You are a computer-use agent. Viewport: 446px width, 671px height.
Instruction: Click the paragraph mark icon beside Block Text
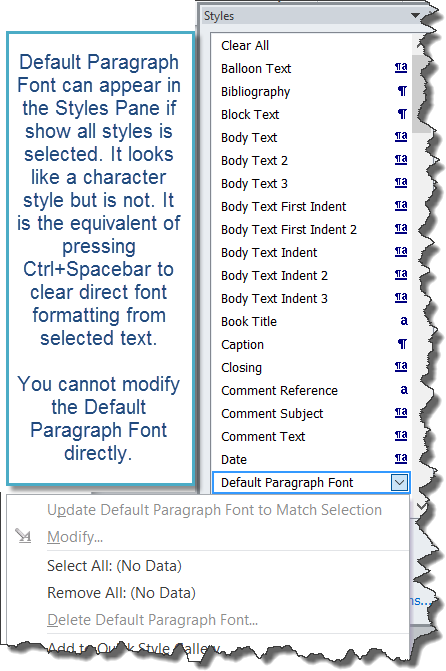point(402,114)
